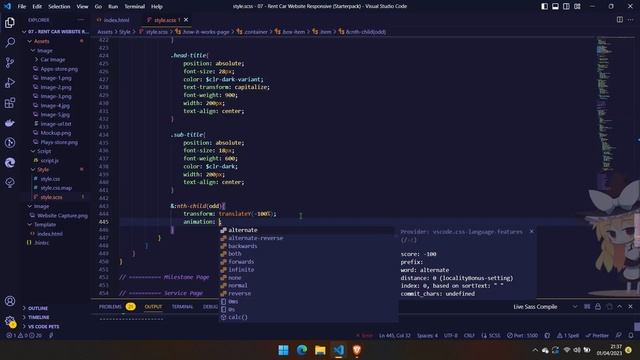Open the Source Control view
Image resolution: width=640 pixels, height=360 pixels.
(x=10, y=62)
